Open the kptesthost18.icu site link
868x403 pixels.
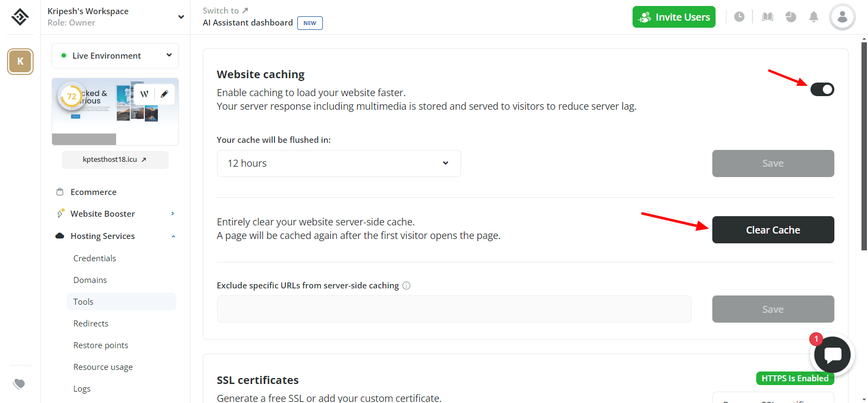pyautogui.click(x=114, y=160)
